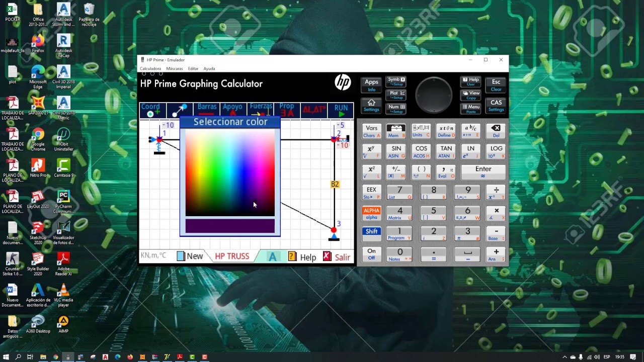Click the plus Ans key

(x=496, y=254)
